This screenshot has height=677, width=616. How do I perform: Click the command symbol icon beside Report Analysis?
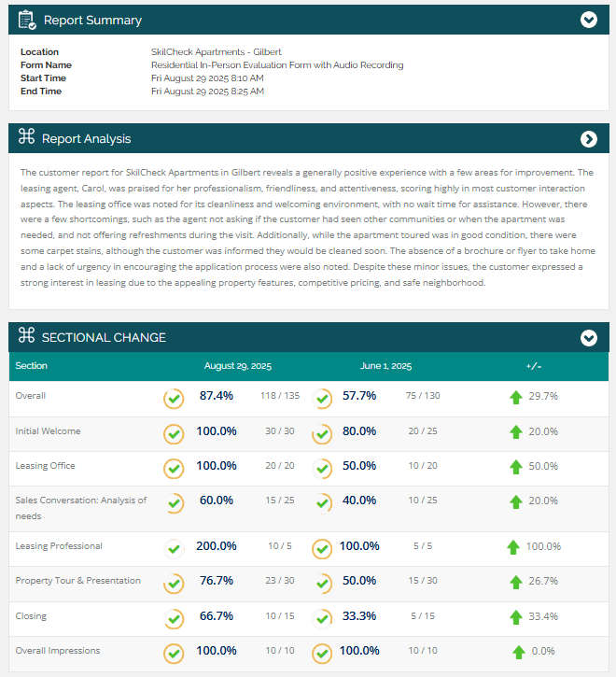(x=27, y=138)
